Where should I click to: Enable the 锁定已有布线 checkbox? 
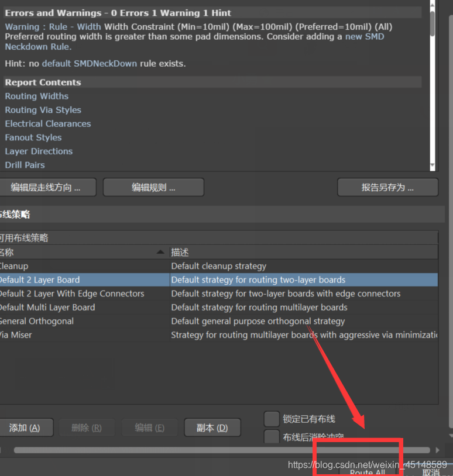point(272,419)
